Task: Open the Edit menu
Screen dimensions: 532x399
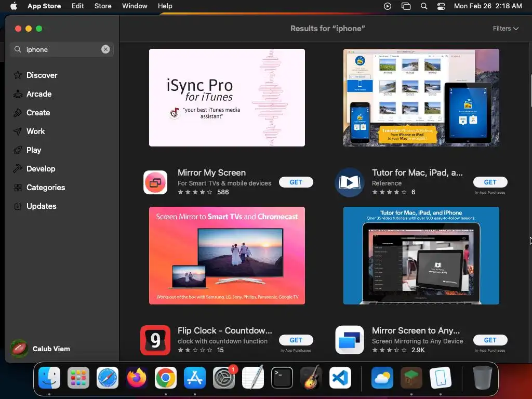Action: (x=78, y=6)
